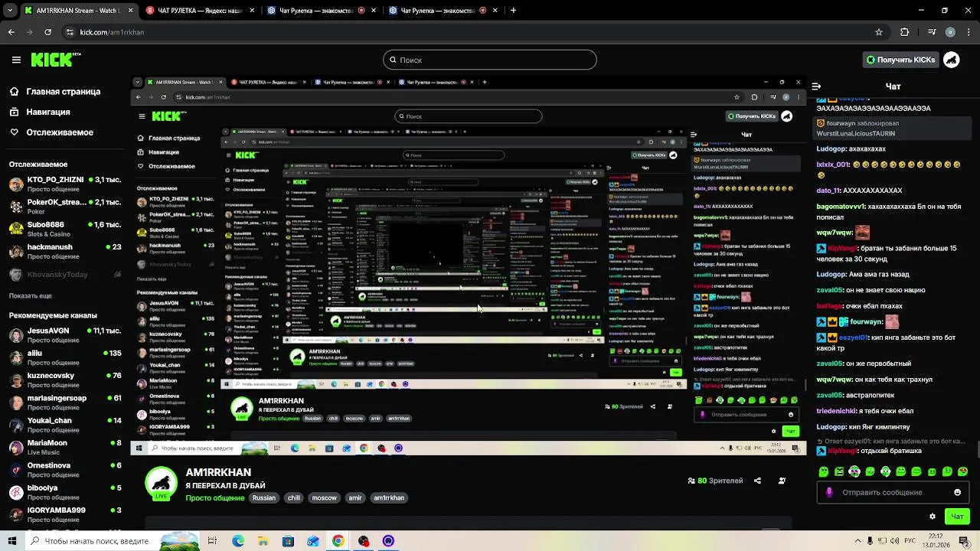
Task: Open the Chrome three-dot menu
Action: click(x=969, y=32)
